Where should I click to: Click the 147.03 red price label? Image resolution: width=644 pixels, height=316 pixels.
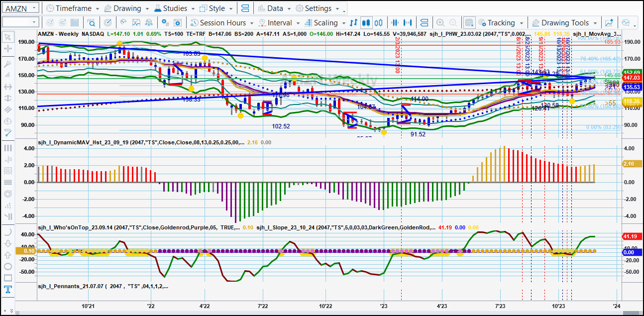pyautogui.click(x=632, y=78)
